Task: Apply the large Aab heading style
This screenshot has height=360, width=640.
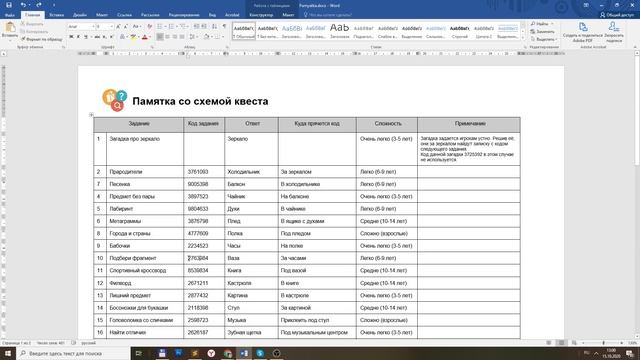Action: point(339,31)
